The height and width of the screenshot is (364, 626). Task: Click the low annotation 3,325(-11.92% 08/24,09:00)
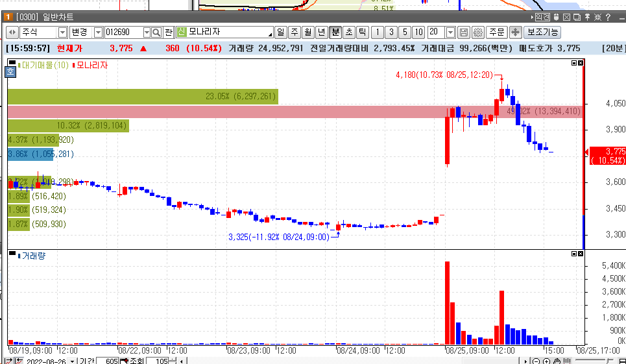click(x=279, y=237)
